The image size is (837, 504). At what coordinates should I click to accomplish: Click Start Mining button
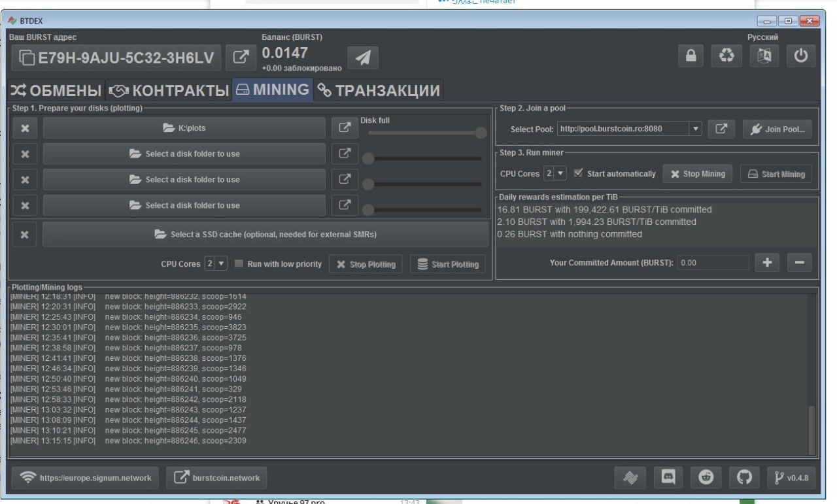pyautogui.click(x=776, y=173)
